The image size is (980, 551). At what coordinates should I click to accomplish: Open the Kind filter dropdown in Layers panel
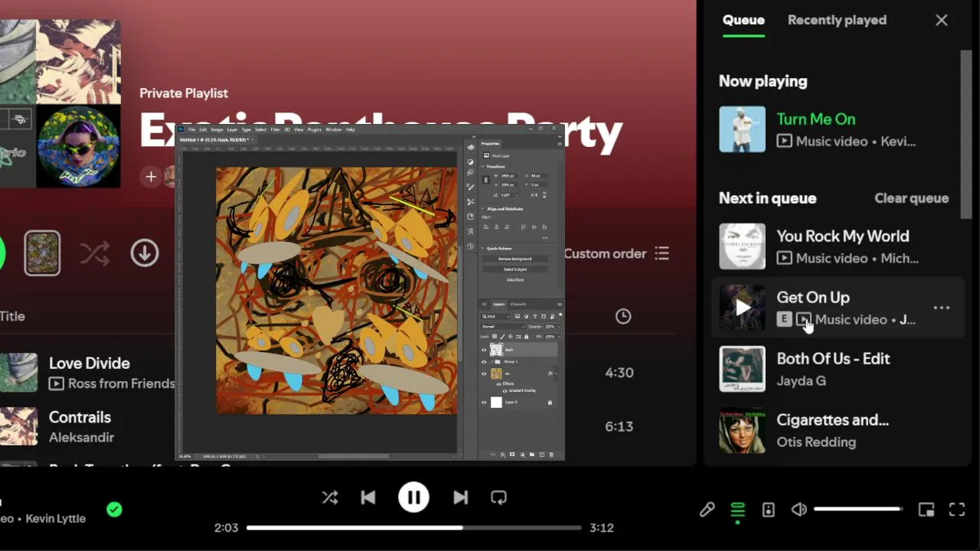tap(496, 316)
